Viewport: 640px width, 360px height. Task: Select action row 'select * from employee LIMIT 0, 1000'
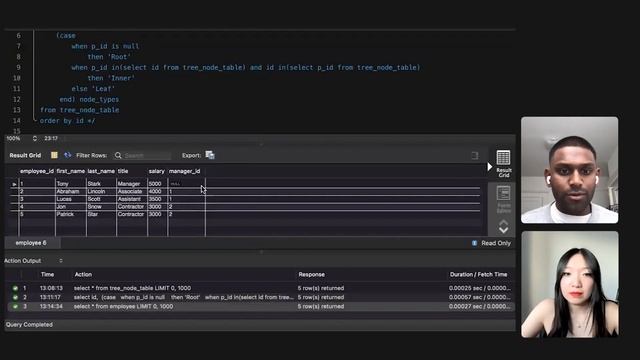click(x=260, y=306)
